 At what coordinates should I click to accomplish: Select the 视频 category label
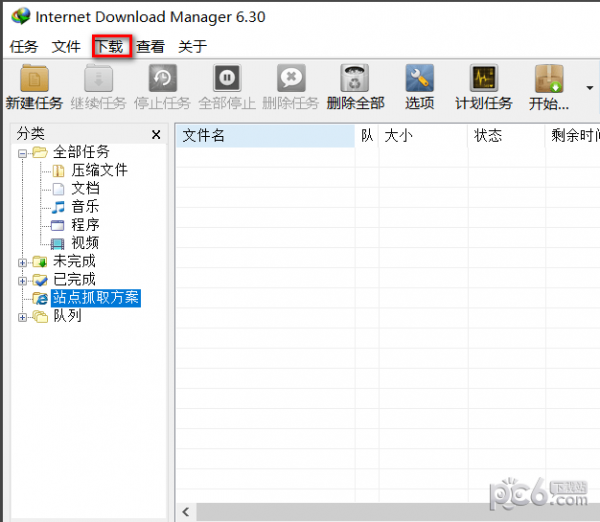coord(85,243)
